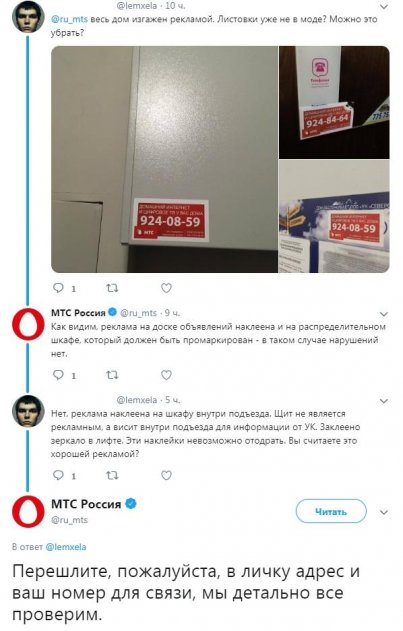Retweet the first tweet with sticker photos
Image resolution: width=403 pixels, height=631 pixels.
pos(112,288)
